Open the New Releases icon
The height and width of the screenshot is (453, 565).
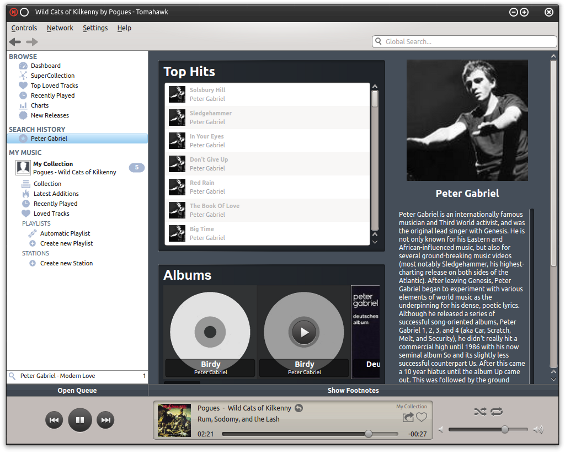(23, 115)
